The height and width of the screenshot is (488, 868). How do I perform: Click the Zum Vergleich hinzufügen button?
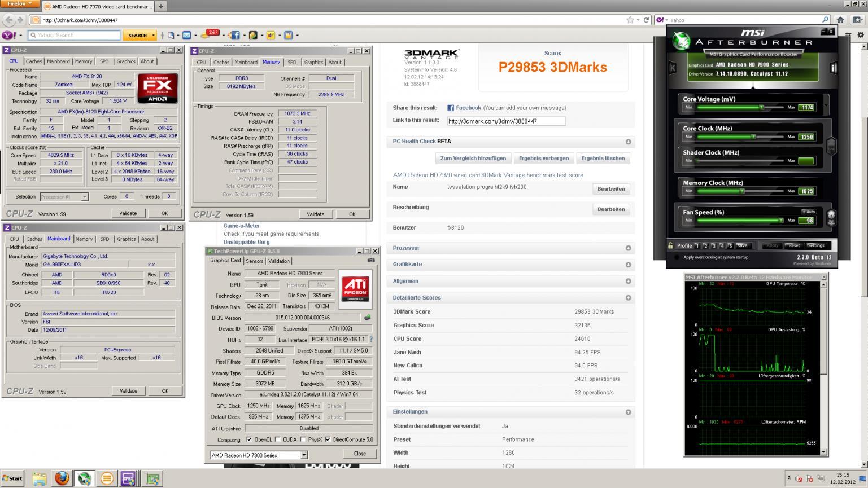click(x=473, y=159)
